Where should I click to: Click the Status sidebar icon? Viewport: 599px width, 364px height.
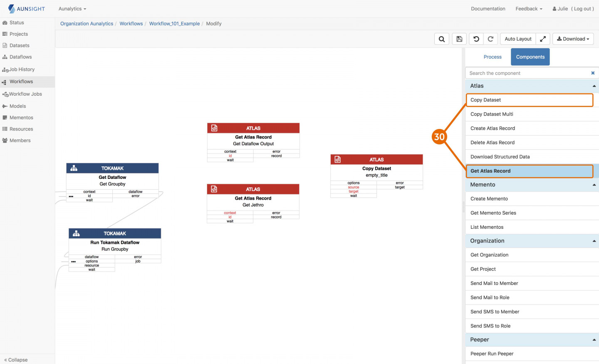pos(5,23)
